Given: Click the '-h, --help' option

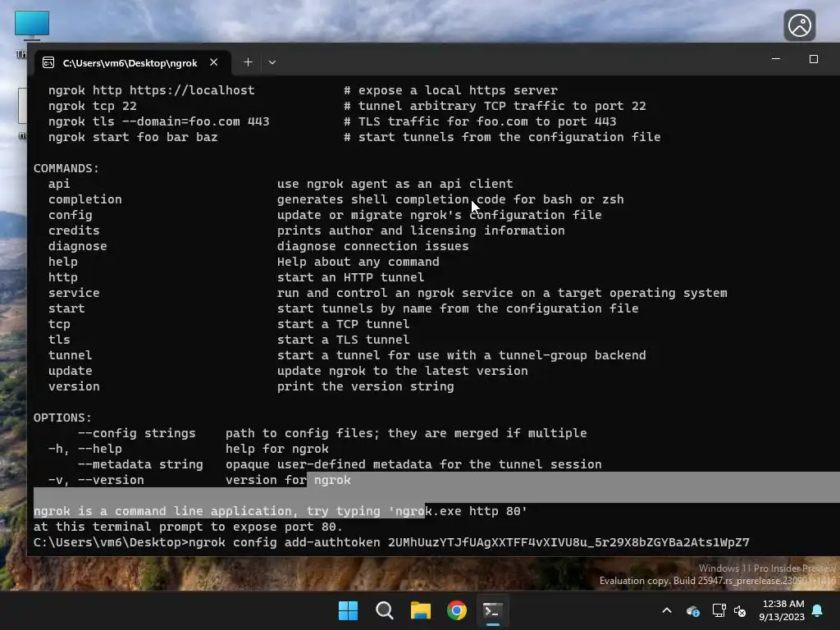Looking at the screenshot, I should [85, 449].
